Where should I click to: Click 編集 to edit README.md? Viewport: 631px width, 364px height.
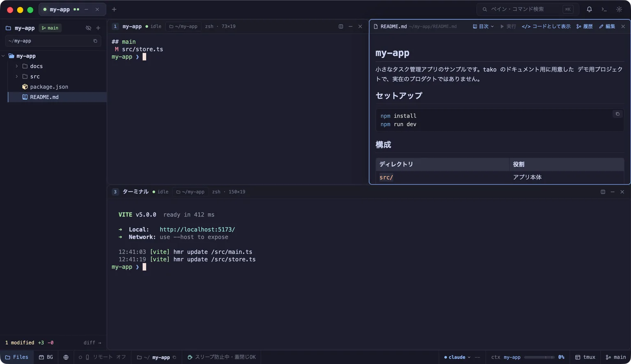(x=607, y=26)
